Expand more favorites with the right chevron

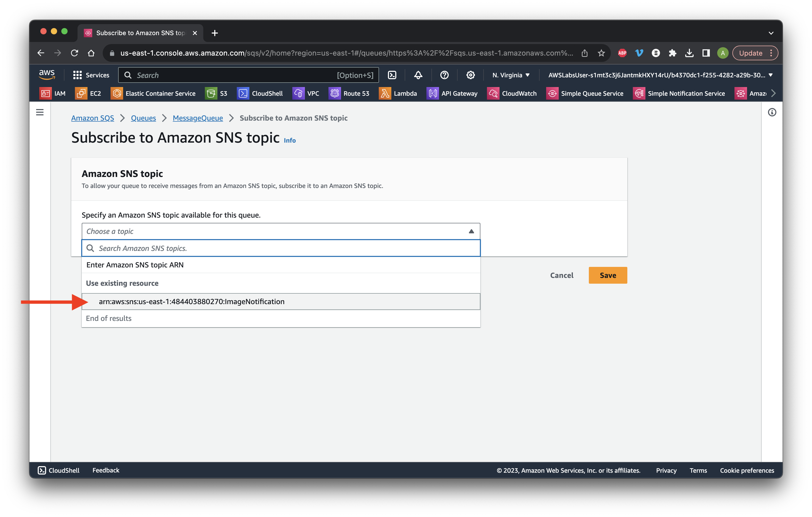[773, 94]
